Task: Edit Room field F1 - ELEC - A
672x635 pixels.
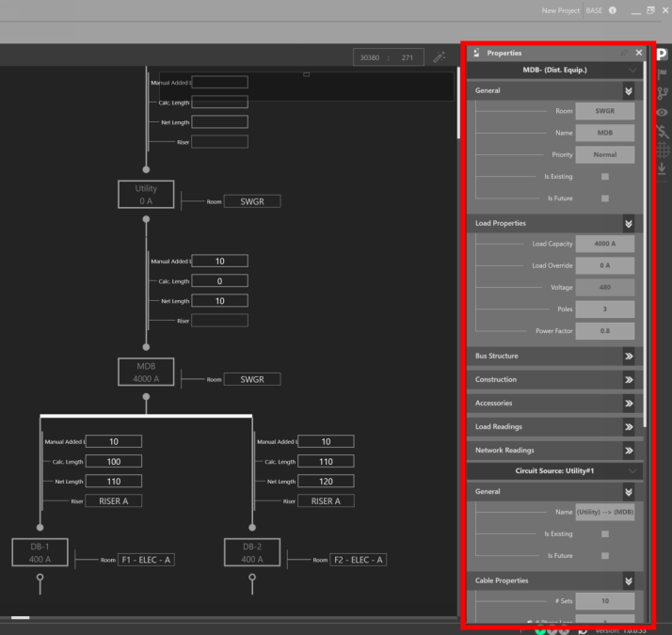Action: pyautogui.click(x=146, y=560)
